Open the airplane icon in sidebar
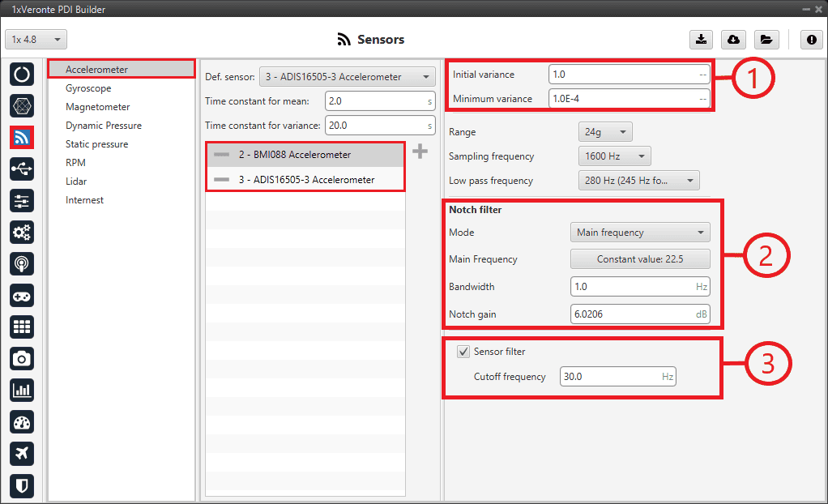828x504 pixels. point(22,453)
